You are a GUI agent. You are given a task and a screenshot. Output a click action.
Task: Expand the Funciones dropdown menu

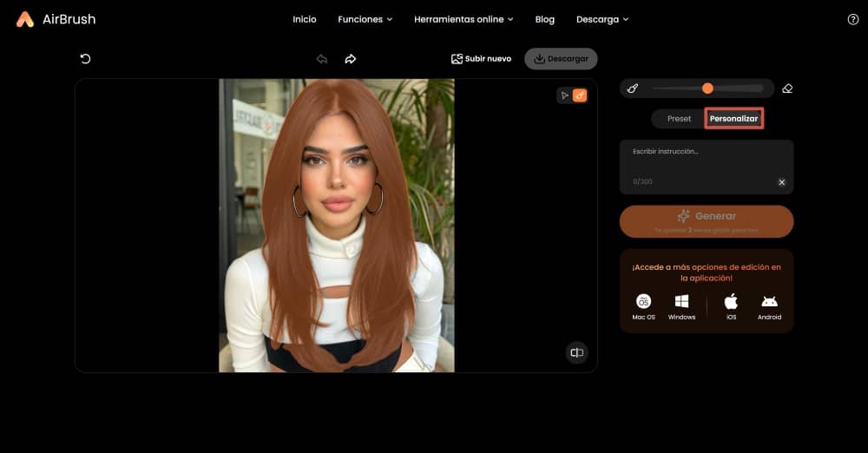coord(365,19)
